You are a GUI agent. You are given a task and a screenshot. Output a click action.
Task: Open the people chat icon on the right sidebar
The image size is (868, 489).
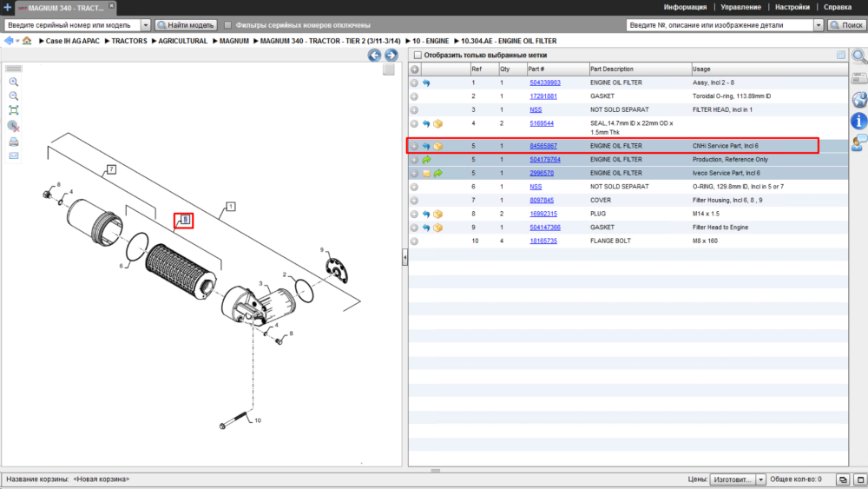pyautogui.click(x=859, y=143)
